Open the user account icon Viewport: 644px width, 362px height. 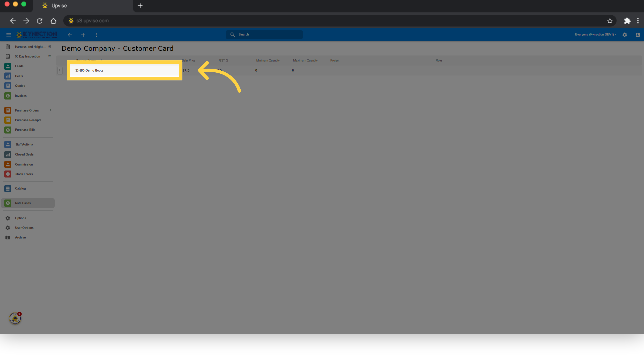(638, 35)
